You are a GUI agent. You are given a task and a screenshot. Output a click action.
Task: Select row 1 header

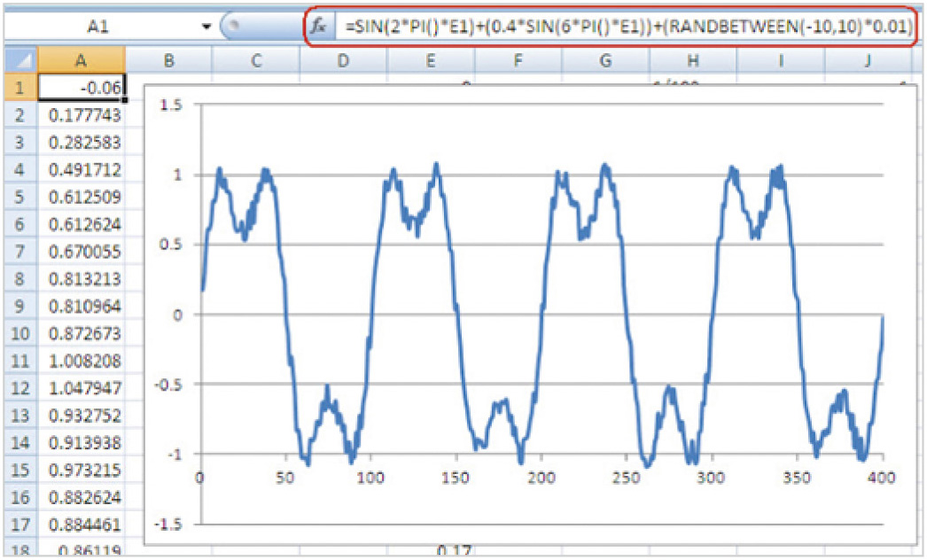tap(19, 87)
